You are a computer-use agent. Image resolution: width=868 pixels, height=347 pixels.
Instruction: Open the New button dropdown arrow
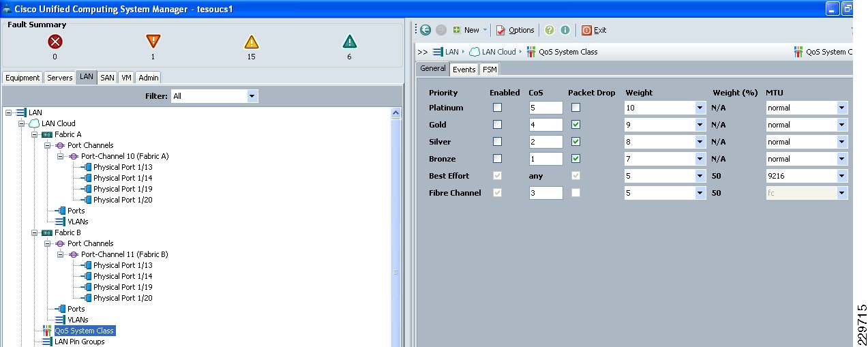tap(485, 30)
